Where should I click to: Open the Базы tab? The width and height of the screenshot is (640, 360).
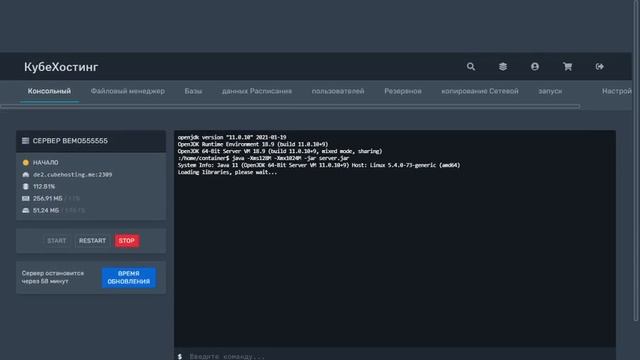[x=193, y=91]
